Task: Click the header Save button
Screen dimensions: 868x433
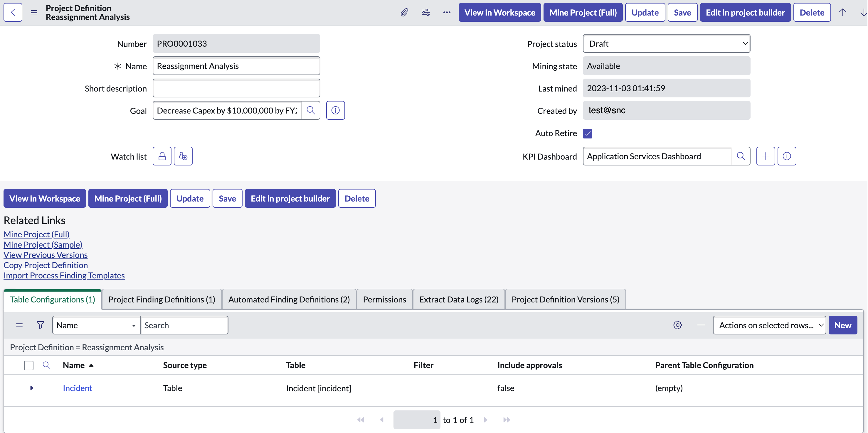Action: (x=682, y=12)
